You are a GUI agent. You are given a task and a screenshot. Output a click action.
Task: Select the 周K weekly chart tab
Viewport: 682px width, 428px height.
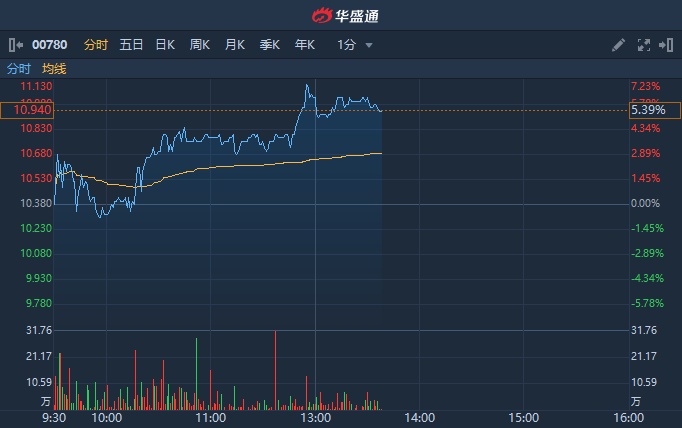coord(200,45)
